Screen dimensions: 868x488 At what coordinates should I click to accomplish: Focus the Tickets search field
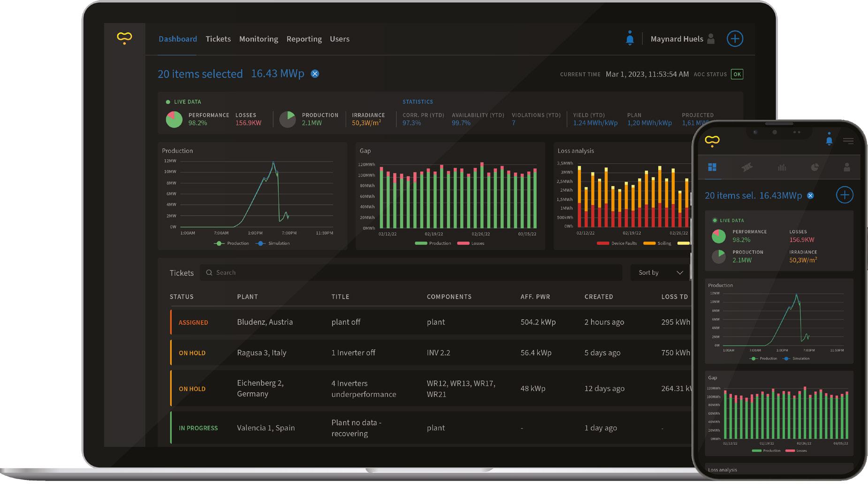click(411, 272)
